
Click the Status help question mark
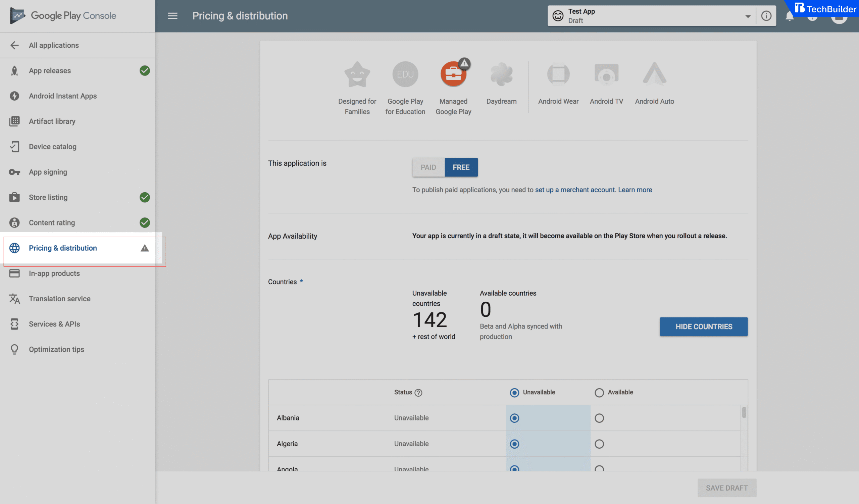(x=419, y=392)
